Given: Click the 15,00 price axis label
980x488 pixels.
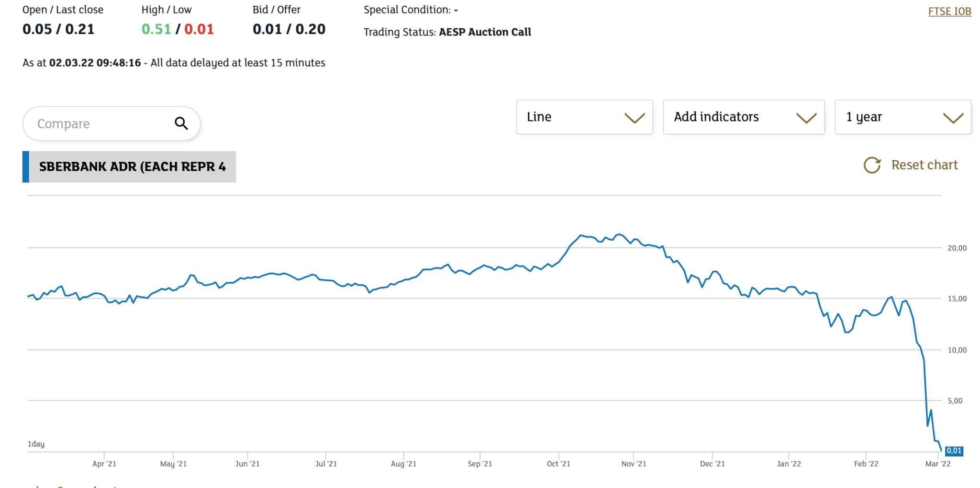Looking at the screenshot, I should point(957,299).
